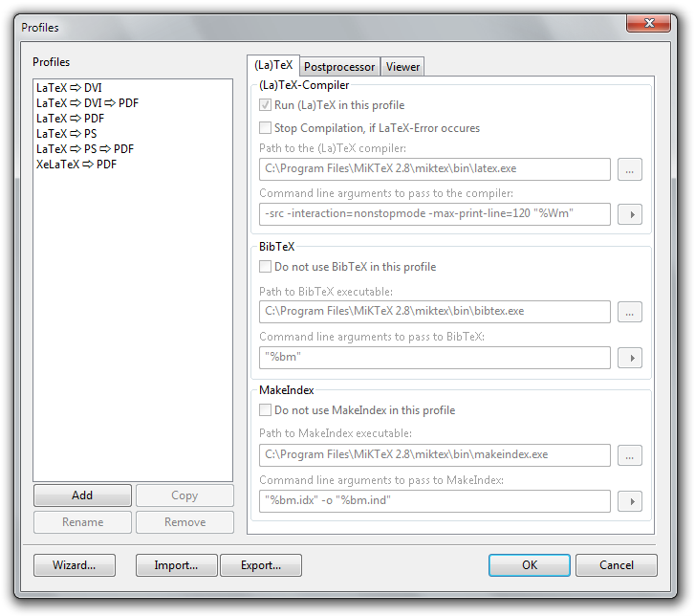This screenshot has width=695, height=616.
Task: Toggle Run (La)TeX in this profile
Action: point(265,105)
